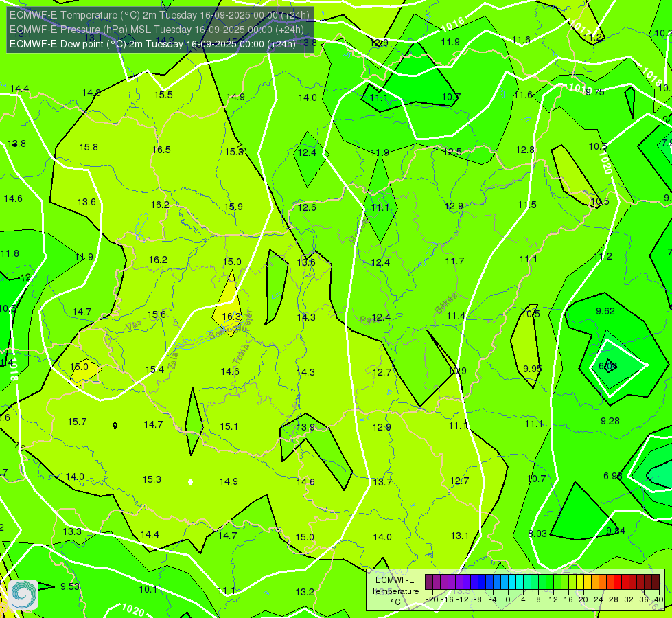The width and height of the screenshot is (672, 618).
Task: Select the ECMWF-E Dew point 2m layer label
Action: point(152,44)
